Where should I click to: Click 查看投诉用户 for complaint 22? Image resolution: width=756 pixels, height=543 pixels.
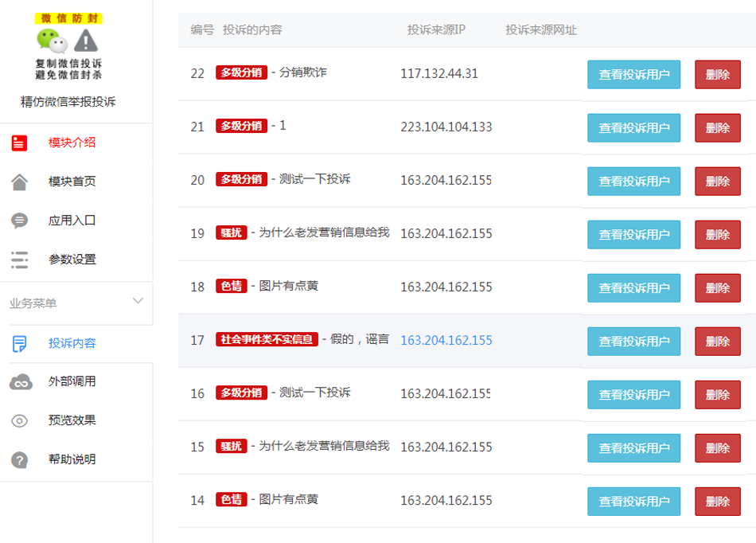633,74
